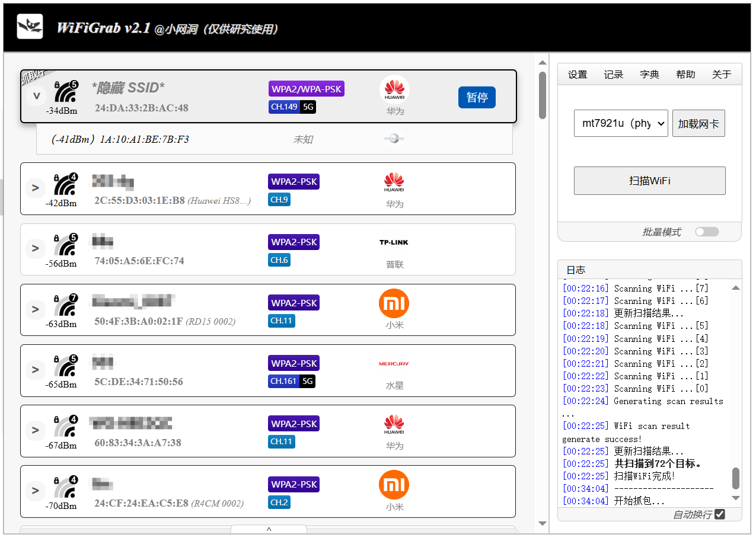Click the *隐藏 SSID* network name
Image resolution: width=756 pixels, height=538 pixels.
tap(128, 88)
